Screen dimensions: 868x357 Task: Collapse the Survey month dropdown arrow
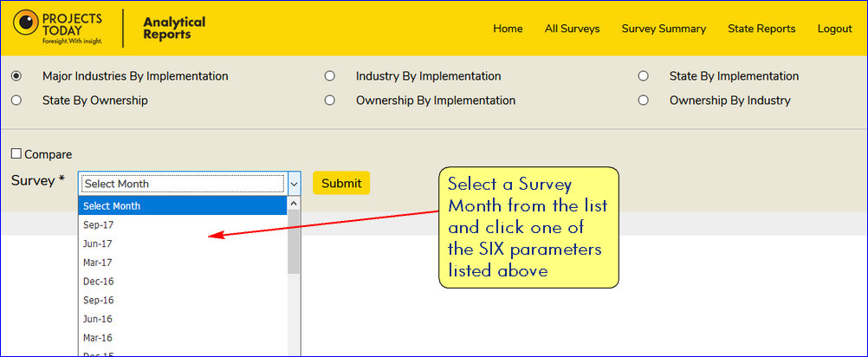coord(294,184)
